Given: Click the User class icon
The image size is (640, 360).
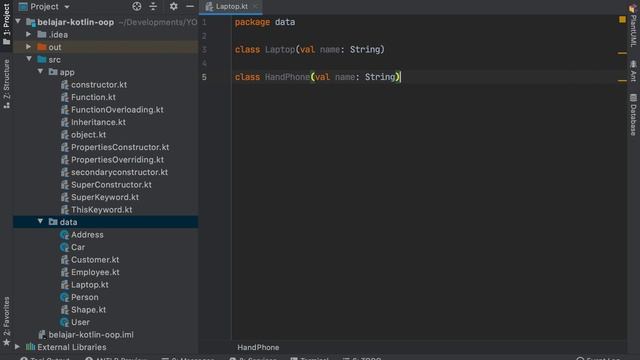Looking at the screenshot, I should (x=64, y=322).
